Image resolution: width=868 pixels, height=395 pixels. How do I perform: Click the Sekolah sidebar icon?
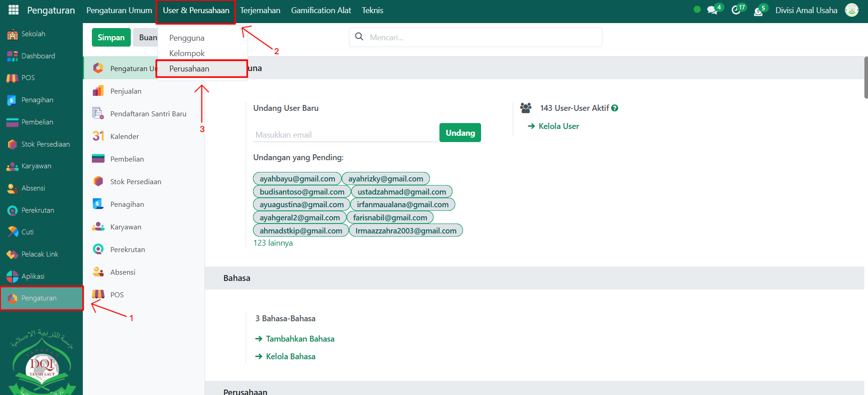pos(13,34)
